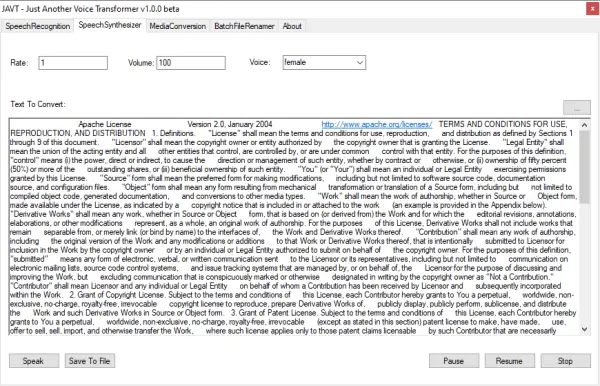Click the scroll down arrow of text box
Viewport: 600px width, 386px height.
coord(584,329)
